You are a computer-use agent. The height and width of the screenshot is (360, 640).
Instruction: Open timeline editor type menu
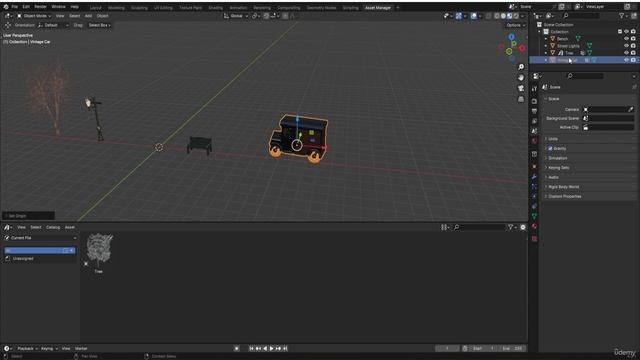(x=7, y=349)
